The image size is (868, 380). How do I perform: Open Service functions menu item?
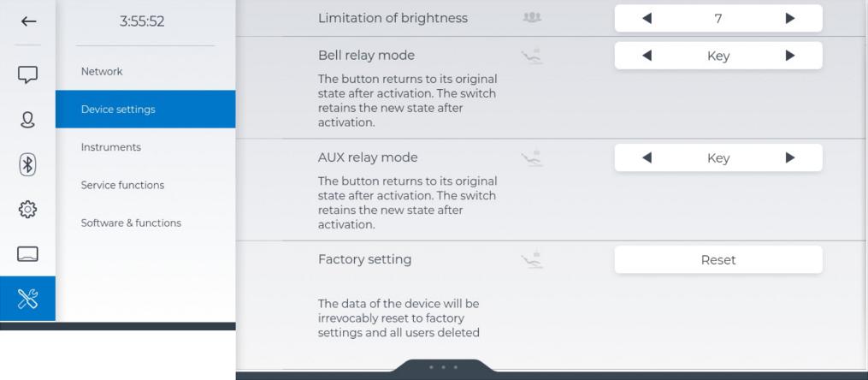click(x=122, y=185)
